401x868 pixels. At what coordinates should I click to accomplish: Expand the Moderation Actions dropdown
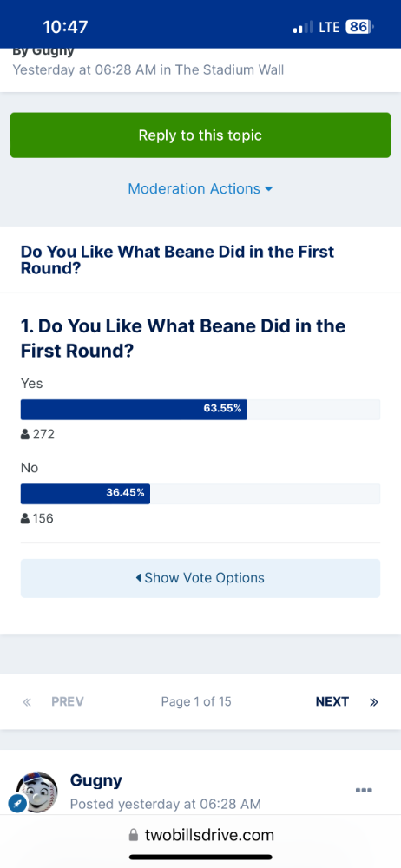[x=200, y=188]
